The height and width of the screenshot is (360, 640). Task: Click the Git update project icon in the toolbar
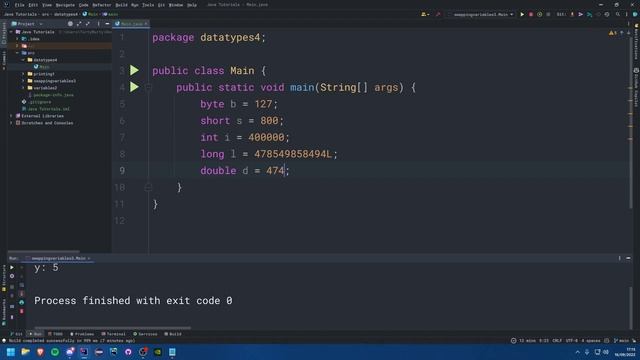coord(572,14)
